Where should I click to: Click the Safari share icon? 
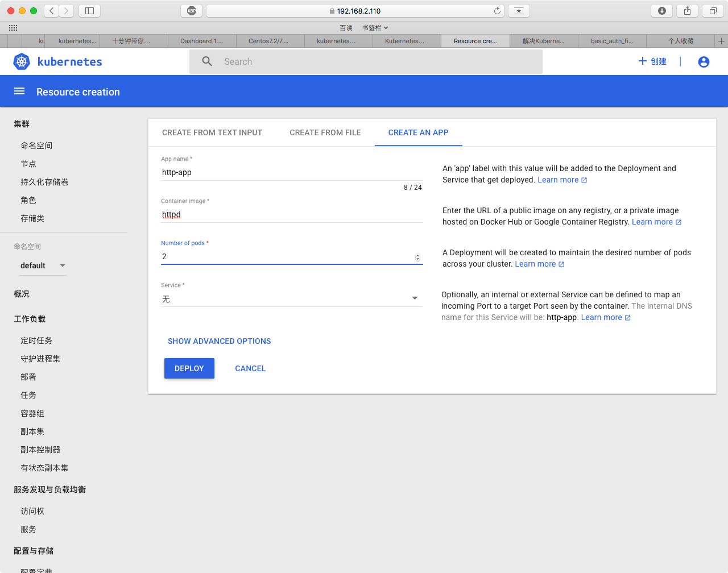(x=687, y=11)
